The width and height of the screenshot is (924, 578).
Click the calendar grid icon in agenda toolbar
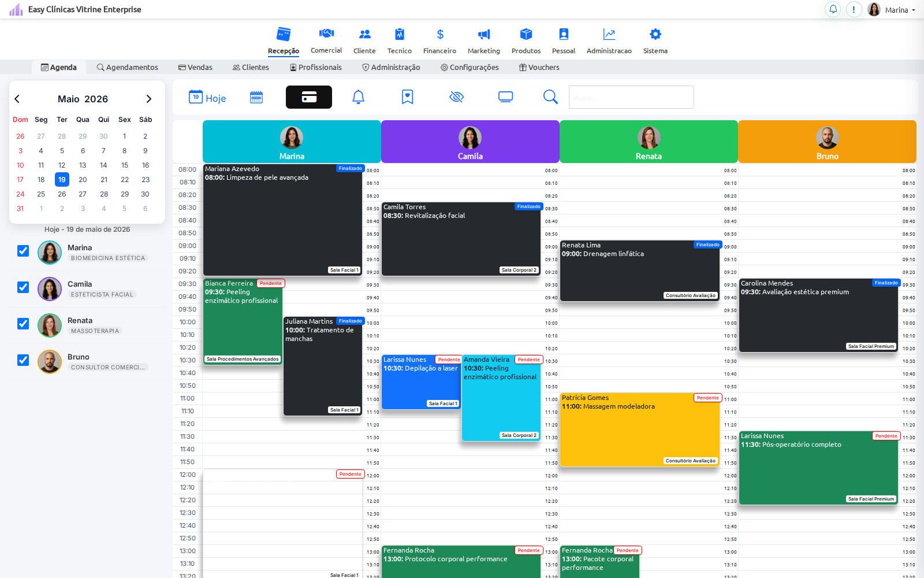coord(256,97)
